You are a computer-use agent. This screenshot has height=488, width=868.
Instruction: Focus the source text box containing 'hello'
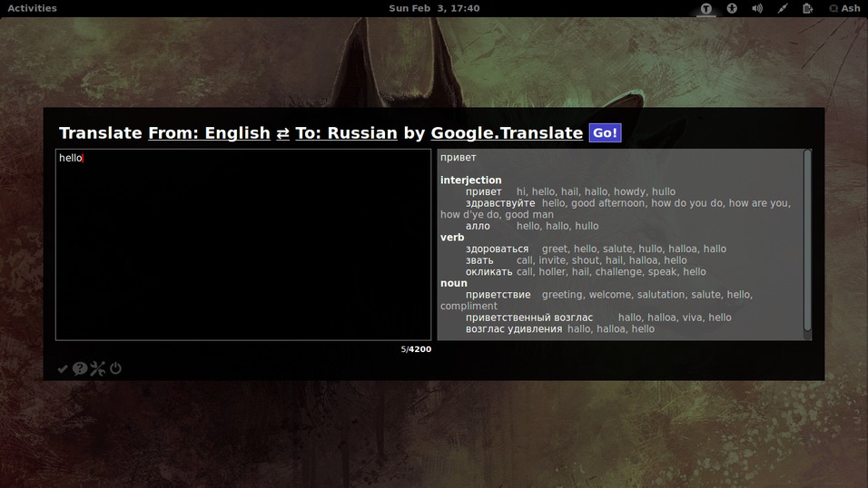243,245
